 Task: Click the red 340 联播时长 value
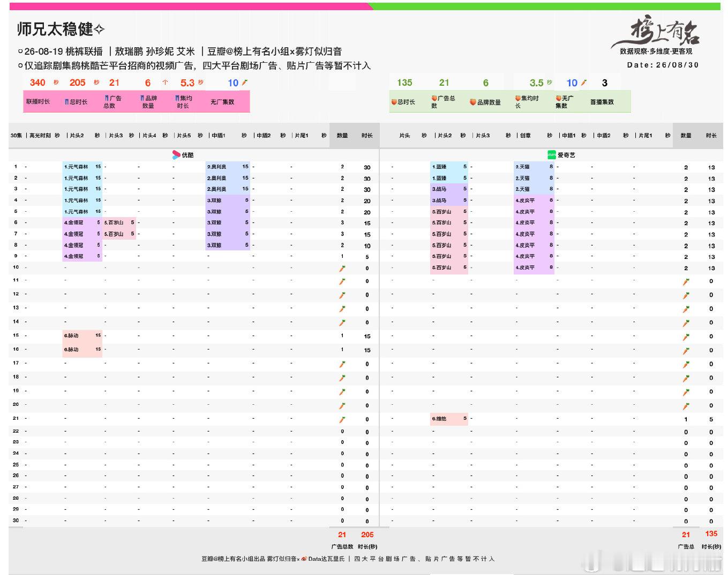click(x=37, y=83)
